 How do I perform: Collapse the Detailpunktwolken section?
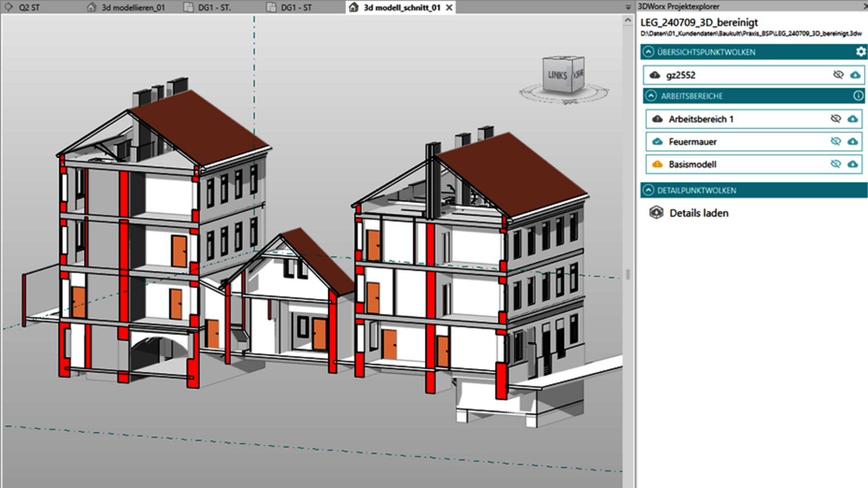point(648,191)
